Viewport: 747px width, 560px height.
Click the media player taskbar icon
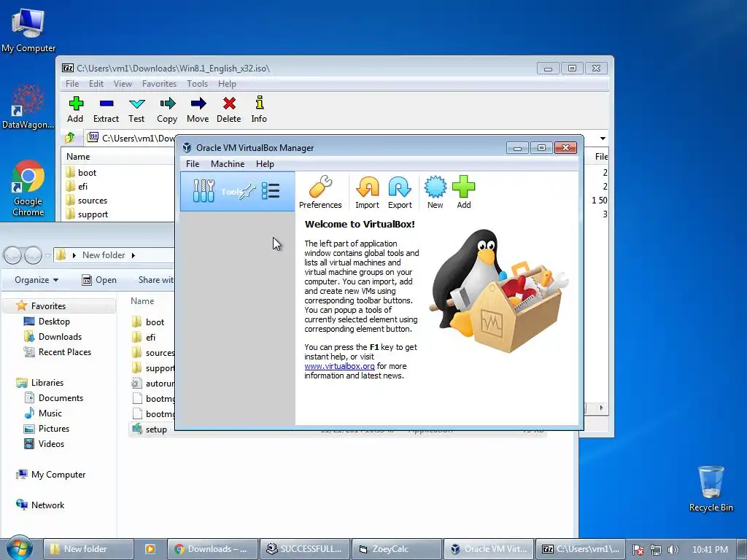pyautogui.click(x=150, y=548)
